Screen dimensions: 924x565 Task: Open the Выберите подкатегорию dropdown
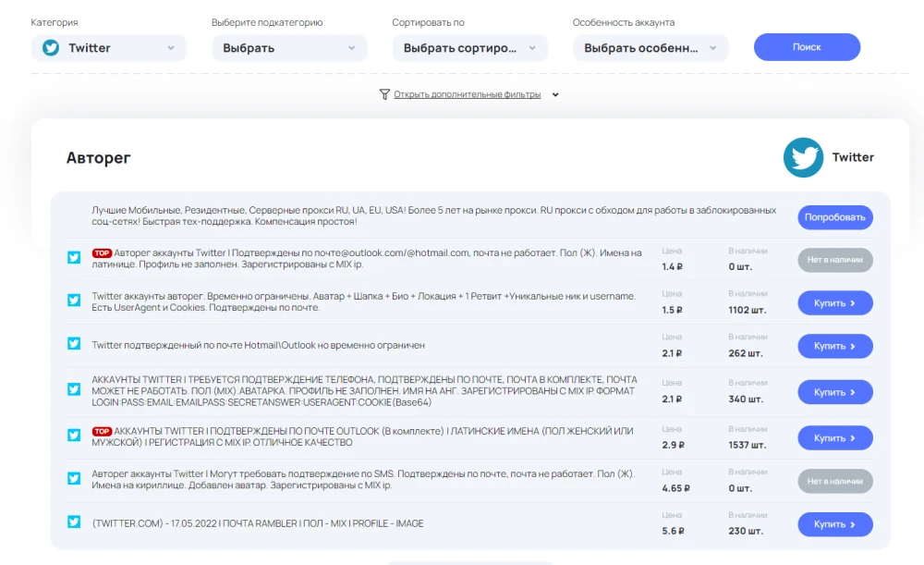pos(289,48)
